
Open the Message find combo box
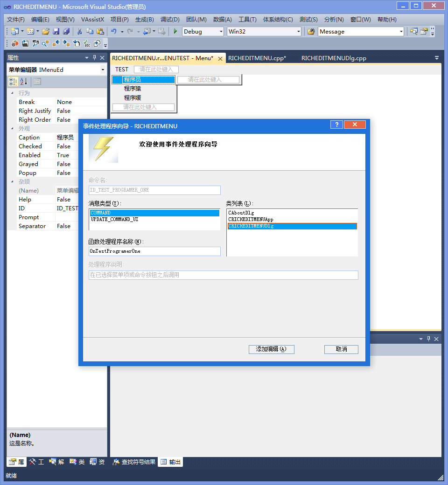click(x=401, y=32)
